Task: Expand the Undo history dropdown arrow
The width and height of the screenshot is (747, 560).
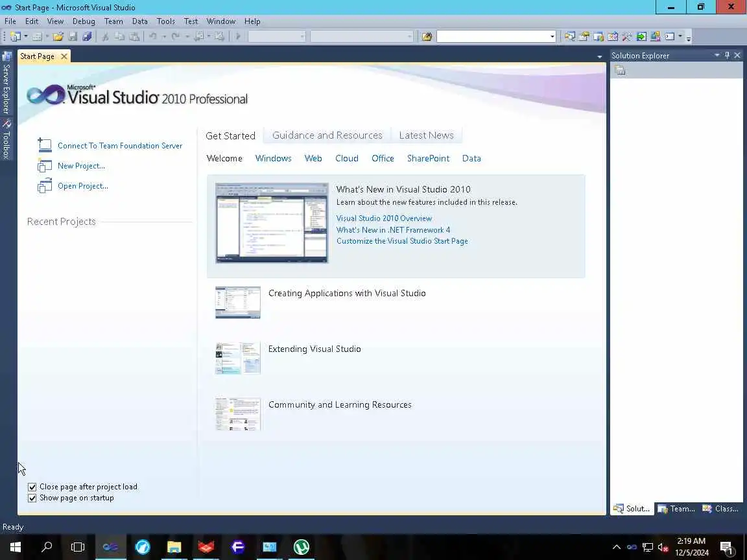Action: (x=163, y=36)
